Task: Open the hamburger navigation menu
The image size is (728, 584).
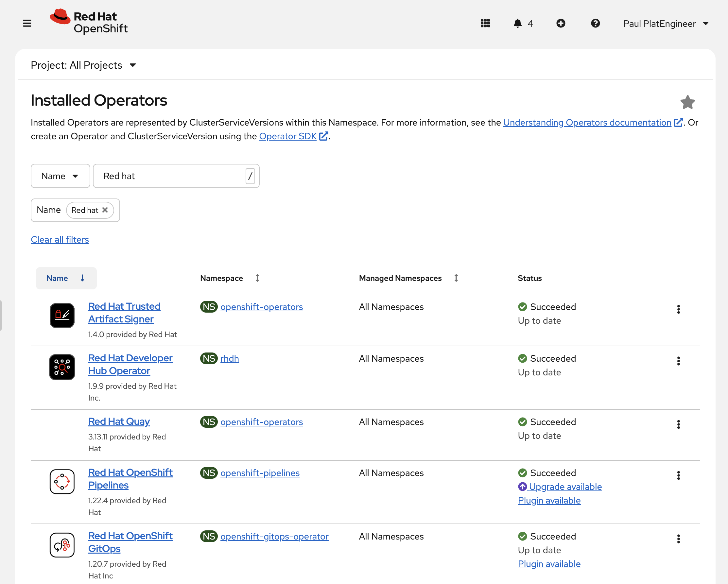Action: (27, 23)
